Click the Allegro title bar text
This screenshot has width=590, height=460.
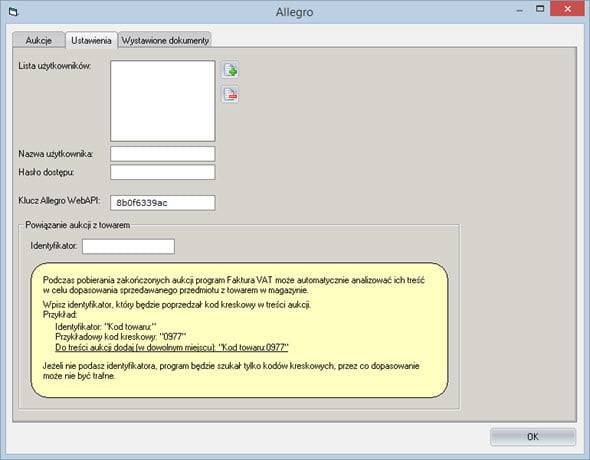(294, 12)
